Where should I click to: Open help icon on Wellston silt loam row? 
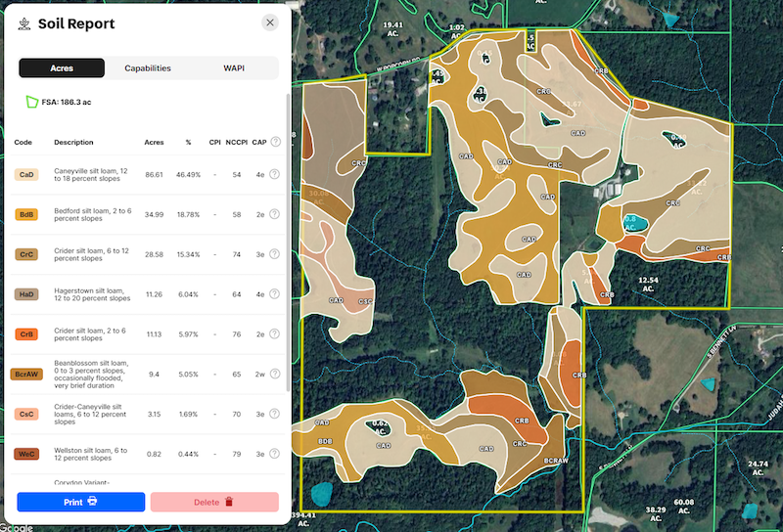[x=275, y=454]
